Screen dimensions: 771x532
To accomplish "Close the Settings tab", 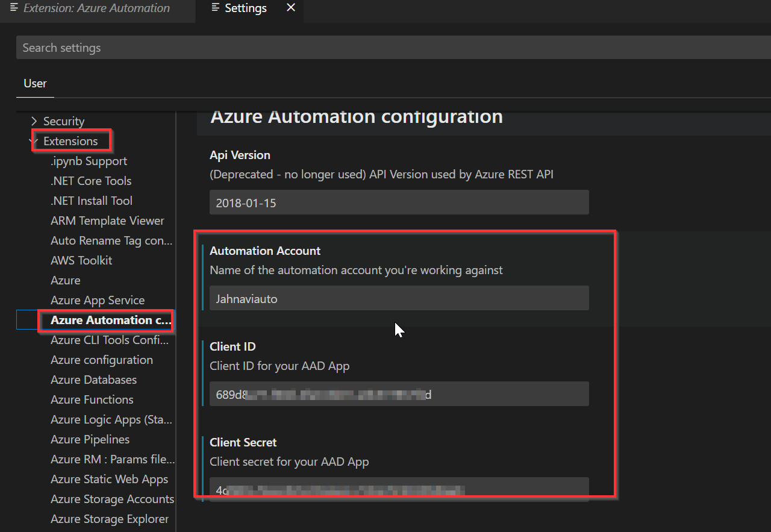I will (291, 8).
